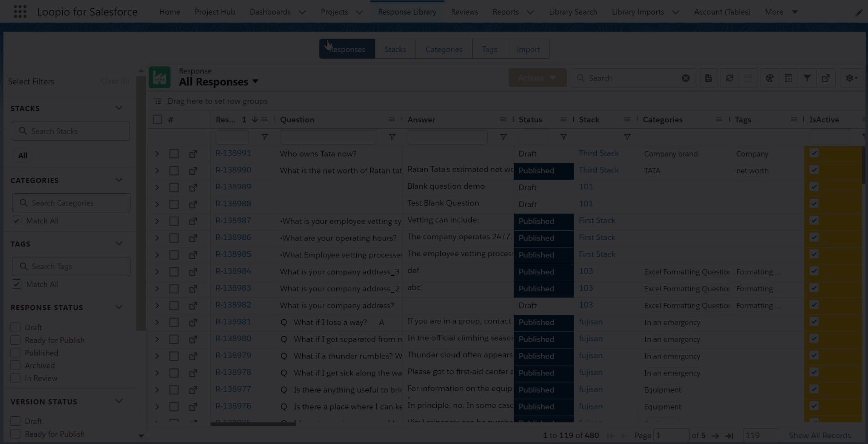Open Third Stack link for R-138991
Viewport: 868px width, 444px height.
tap(599, 153)
